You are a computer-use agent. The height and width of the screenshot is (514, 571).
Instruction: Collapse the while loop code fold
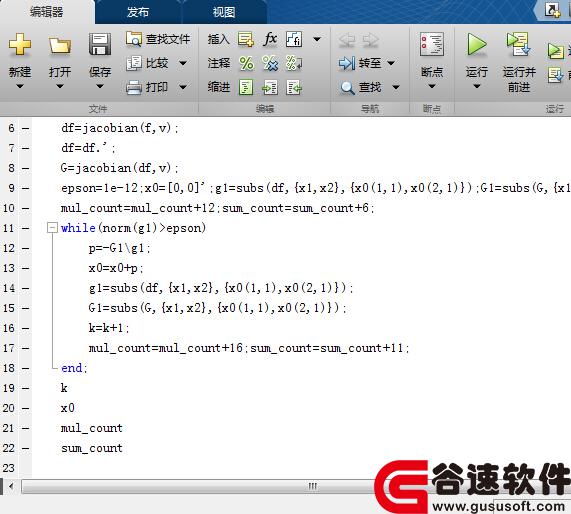pyautogui.click(x=52, y=228)
